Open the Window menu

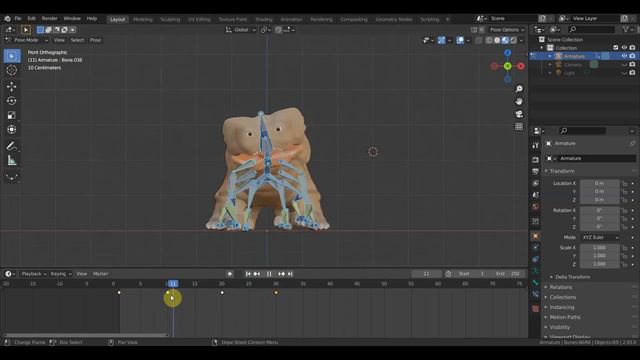[x=72, y=19]
